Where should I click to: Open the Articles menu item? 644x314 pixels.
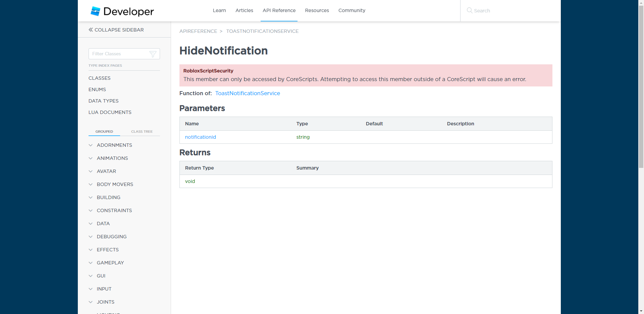[244, 10]
